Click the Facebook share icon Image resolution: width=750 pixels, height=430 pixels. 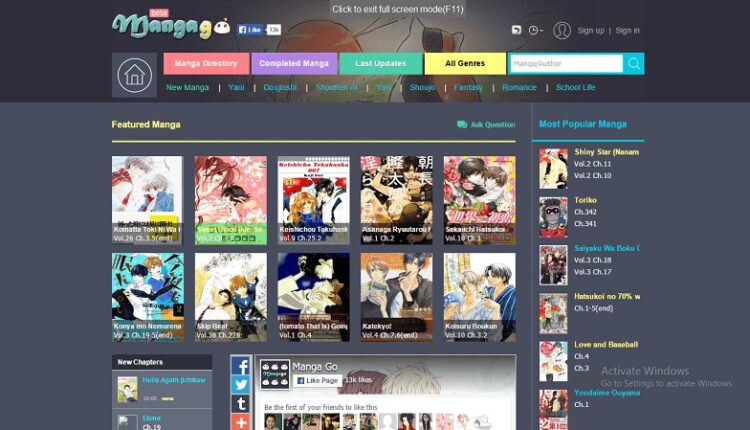241,366
